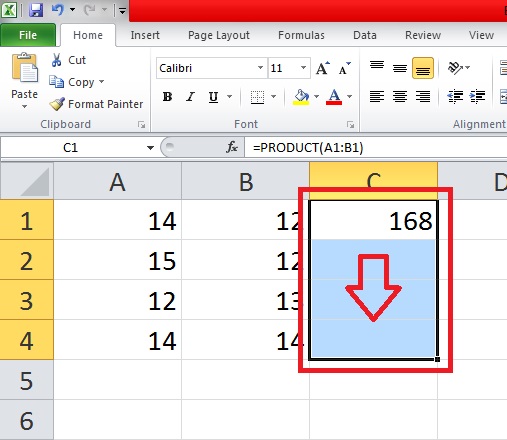
Task: Click the Paste clipboard icon
Action: tap(25, 68)
